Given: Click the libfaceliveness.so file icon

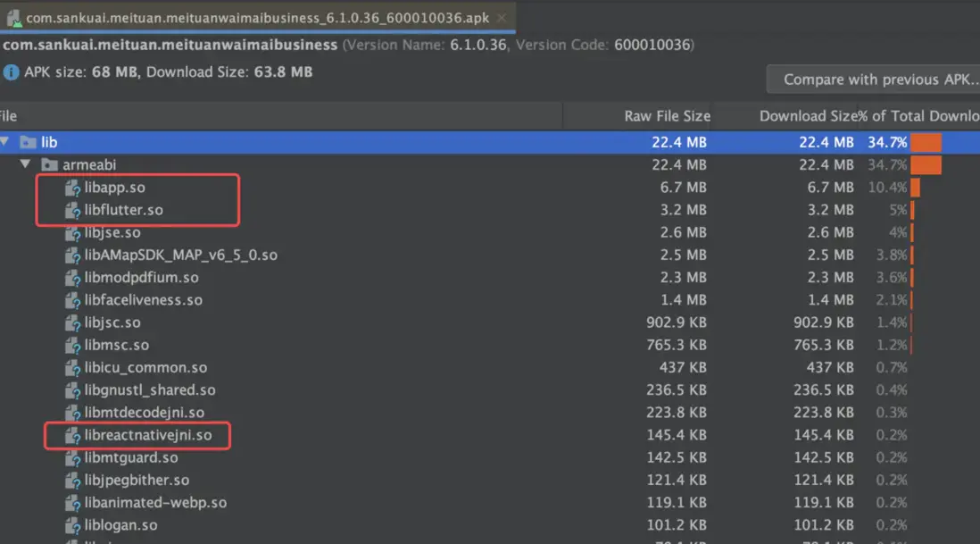Looking at the screenshot, I should tap(72, 300).
